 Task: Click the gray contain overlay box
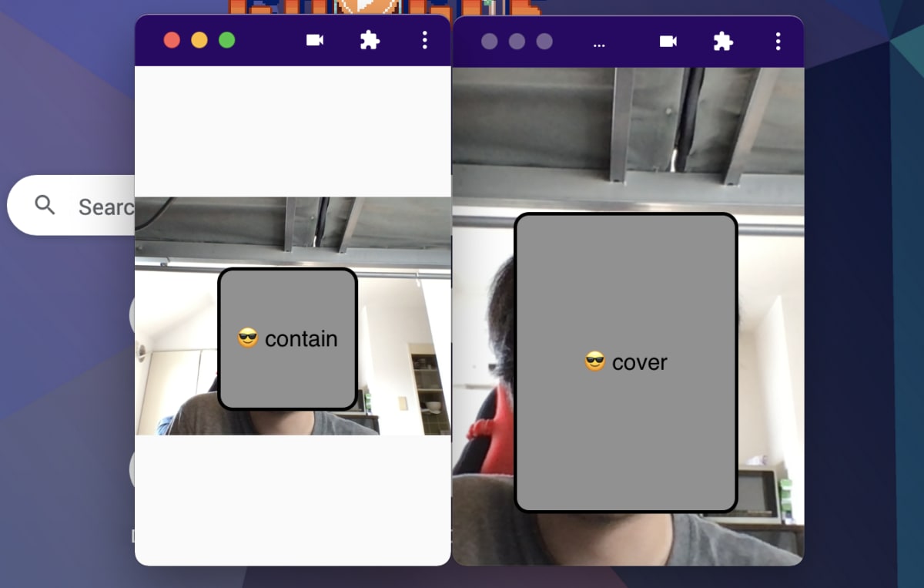pos(288,339)
